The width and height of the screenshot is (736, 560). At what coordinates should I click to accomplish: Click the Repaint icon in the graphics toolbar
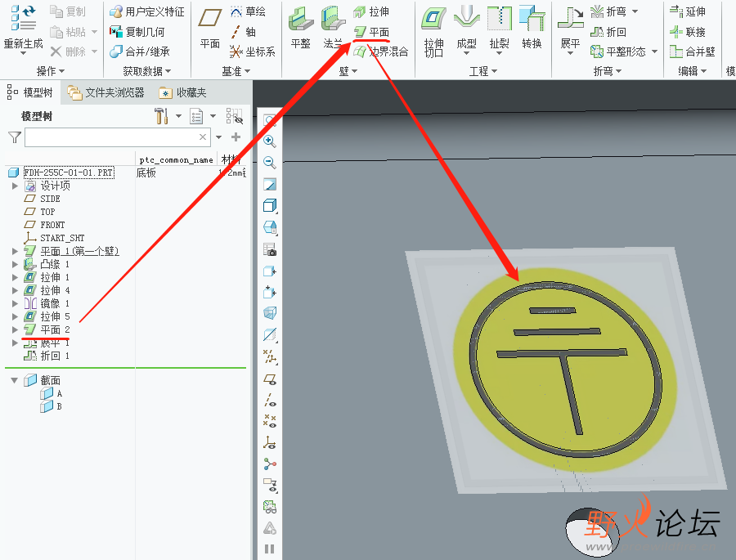pyautogui.click(x=269, y=184)
